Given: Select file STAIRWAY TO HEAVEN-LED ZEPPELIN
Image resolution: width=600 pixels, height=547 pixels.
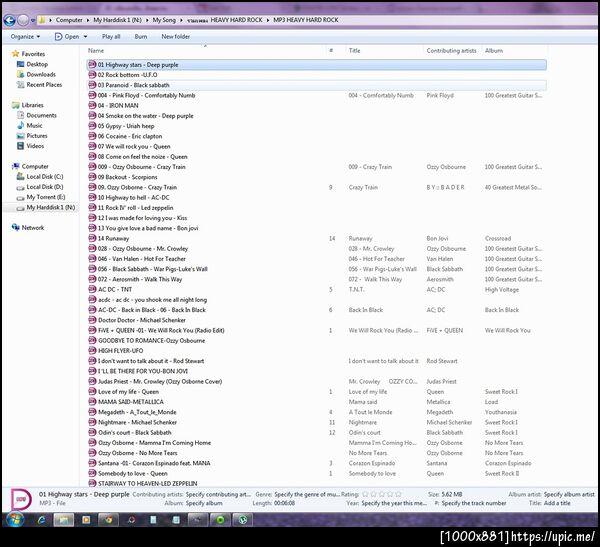Looking at the screenshot, I should click(x=147, y=483).
